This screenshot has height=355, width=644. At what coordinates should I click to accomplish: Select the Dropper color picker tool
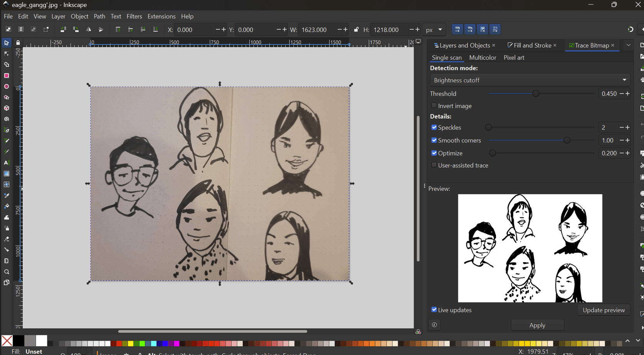7,196
